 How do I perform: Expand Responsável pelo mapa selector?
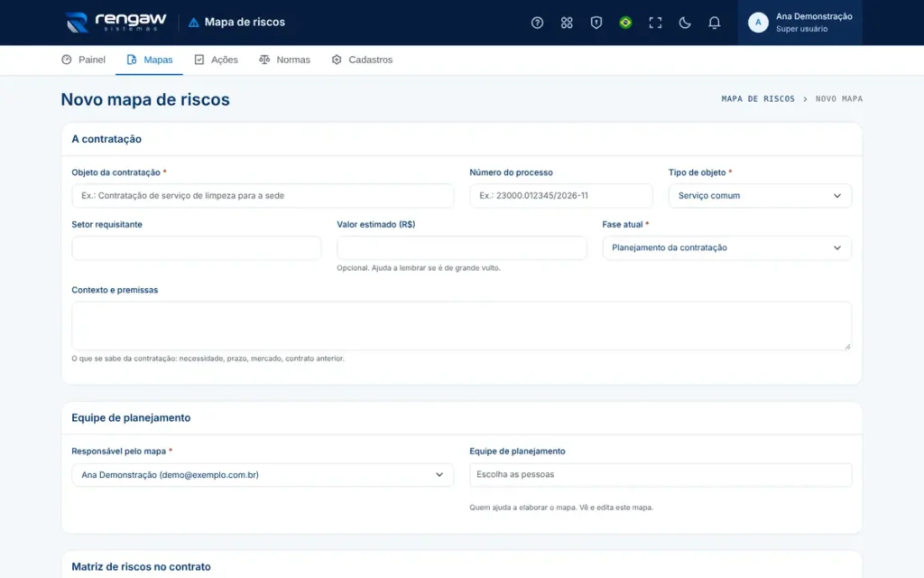(263, 475)
